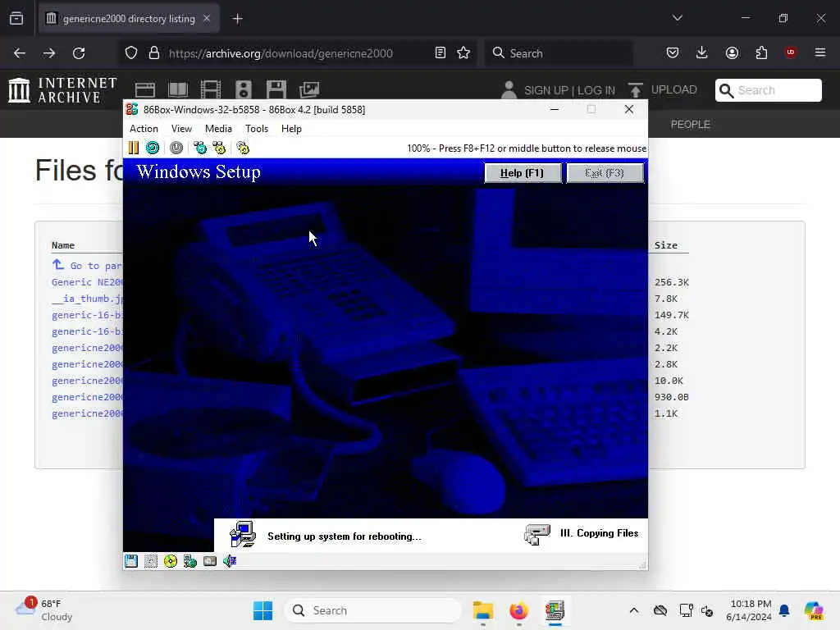The width and height of the screenshot is (840, 630).
Task: Click the Internet Archive search box
Action: [x=768, y=90]
